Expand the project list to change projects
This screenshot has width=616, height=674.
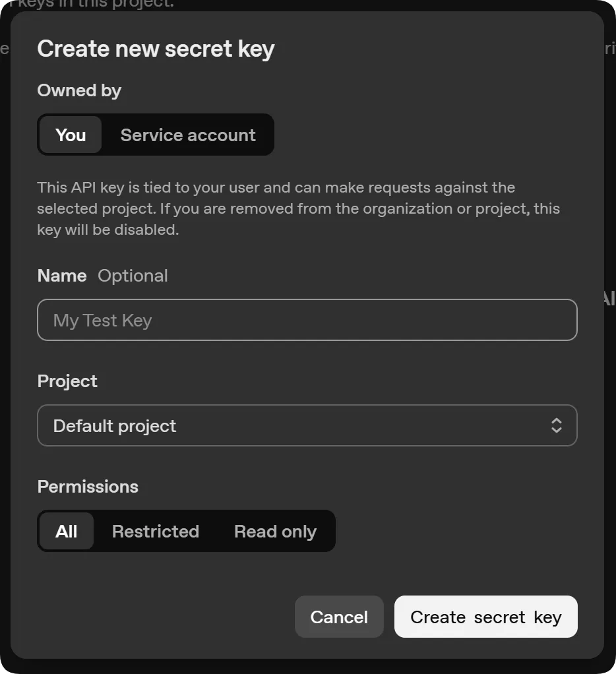click(x=307, y=425)
